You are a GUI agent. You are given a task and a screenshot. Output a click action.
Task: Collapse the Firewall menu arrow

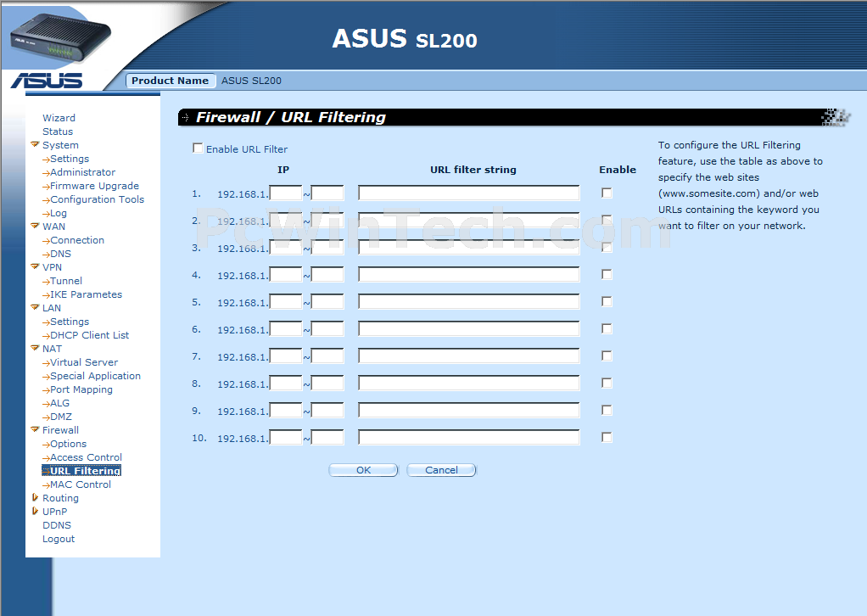pos(35,429)
